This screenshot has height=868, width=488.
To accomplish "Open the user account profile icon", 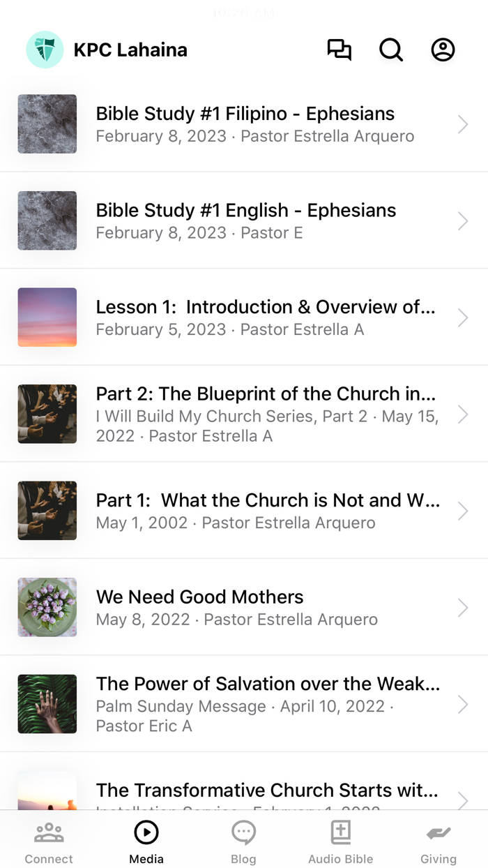I will 443,50.
